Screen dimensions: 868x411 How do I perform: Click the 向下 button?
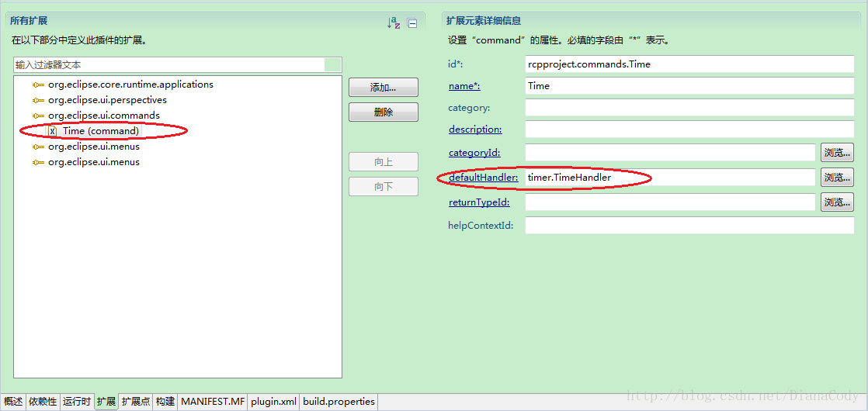coord(383,186)
